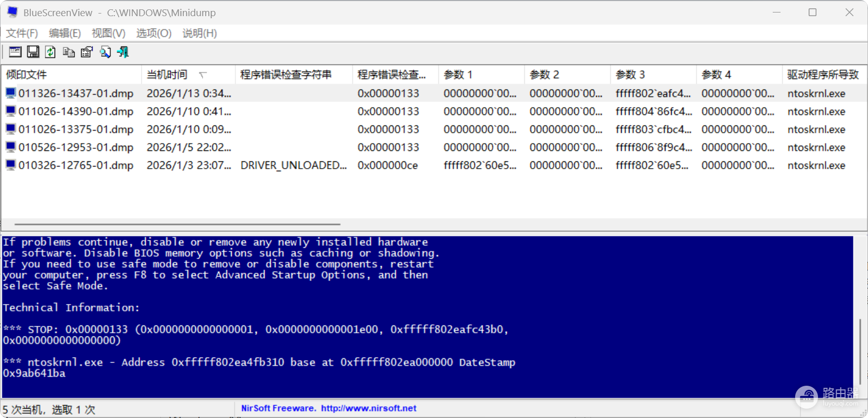Select dump icon for 010526-12953-01.dmp
The height and width of the screenshot is (418, 868).
10,147
